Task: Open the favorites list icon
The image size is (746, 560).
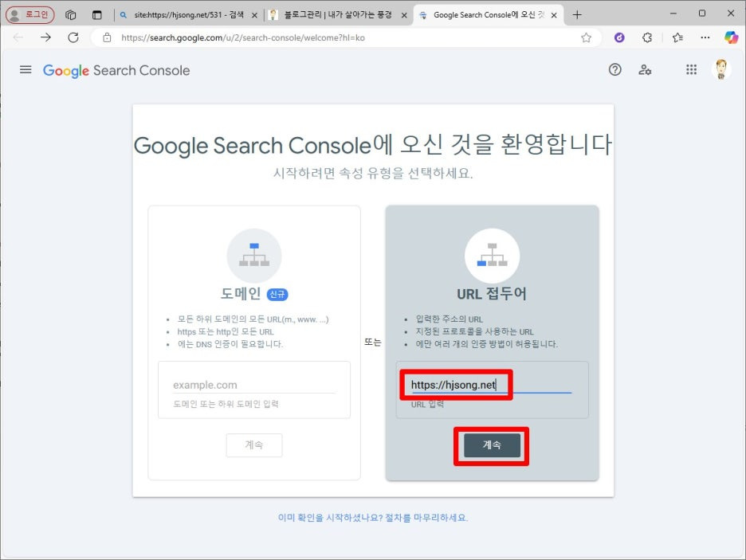Action: [678, 37]
